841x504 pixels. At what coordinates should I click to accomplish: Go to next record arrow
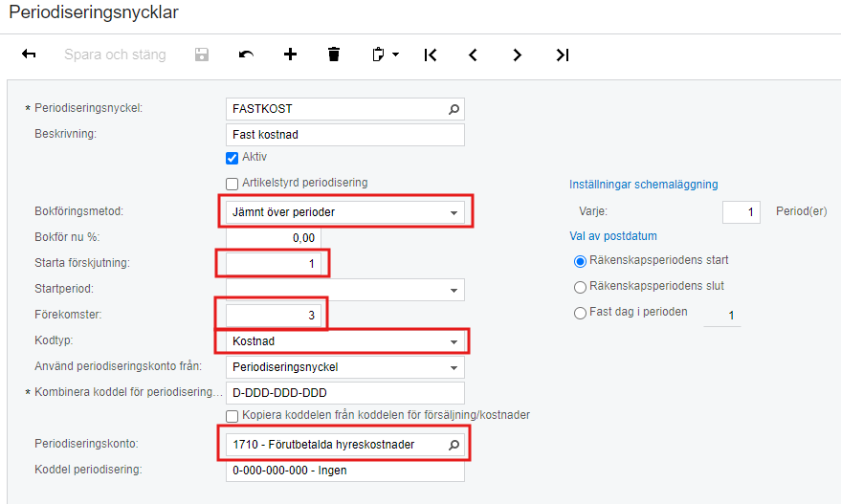coord(517,55)
